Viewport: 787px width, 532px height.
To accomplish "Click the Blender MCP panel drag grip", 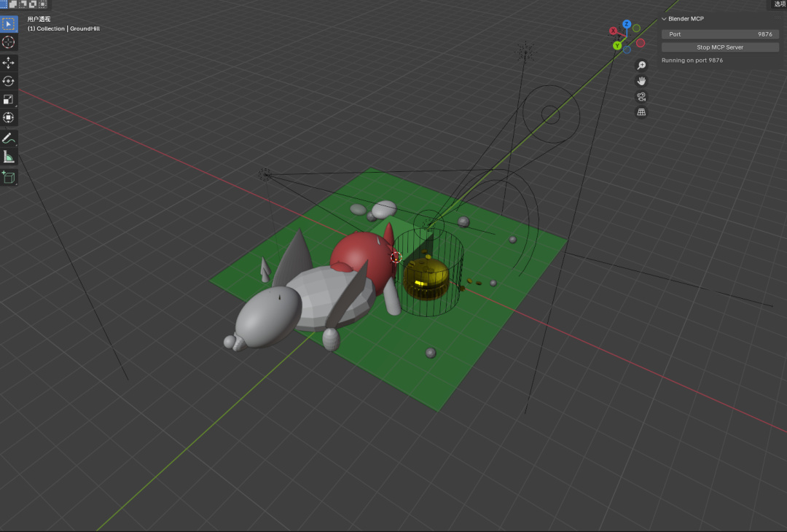I will pyautogui.click(x=778, y=18).
